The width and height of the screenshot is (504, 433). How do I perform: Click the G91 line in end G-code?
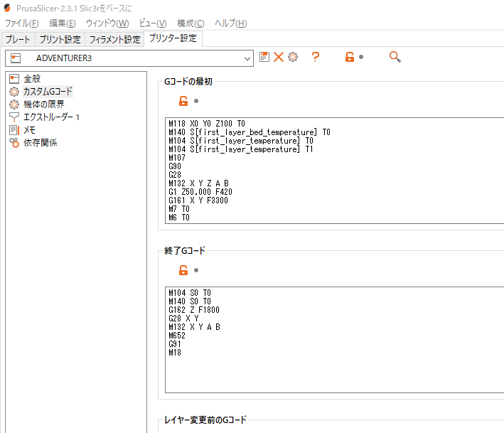[x=175, y=344]
